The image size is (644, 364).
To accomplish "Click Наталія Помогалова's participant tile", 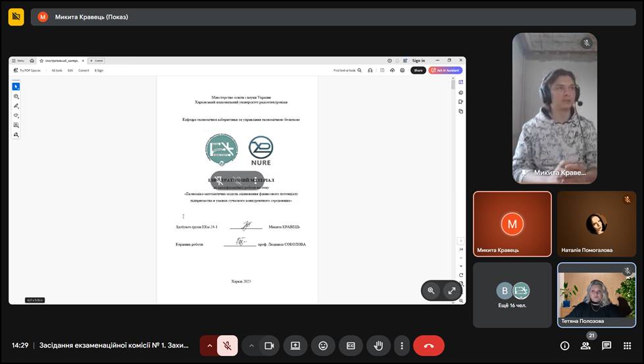I will [x=596, y=224].
